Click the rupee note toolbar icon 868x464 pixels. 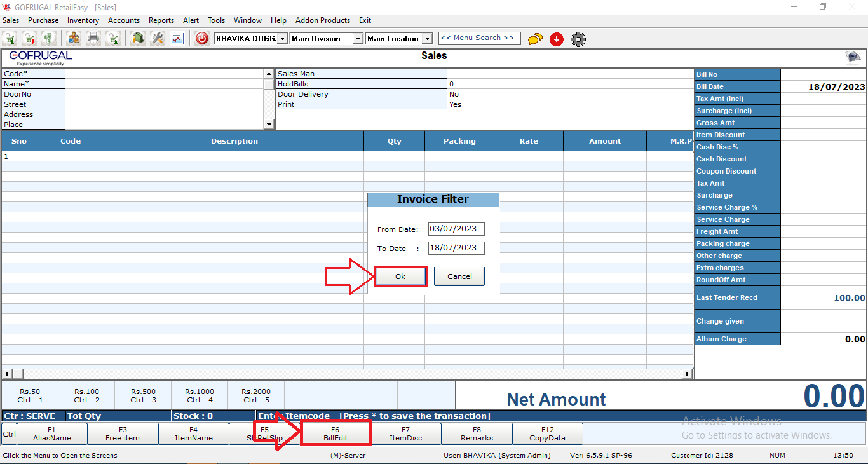pos(49,38)
